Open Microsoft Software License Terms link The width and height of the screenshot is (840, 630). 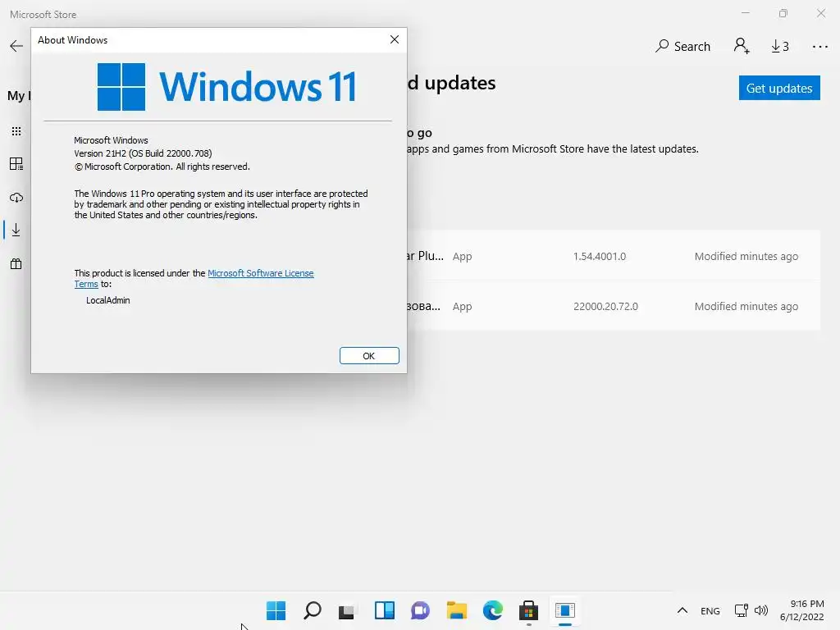[260, 273]
